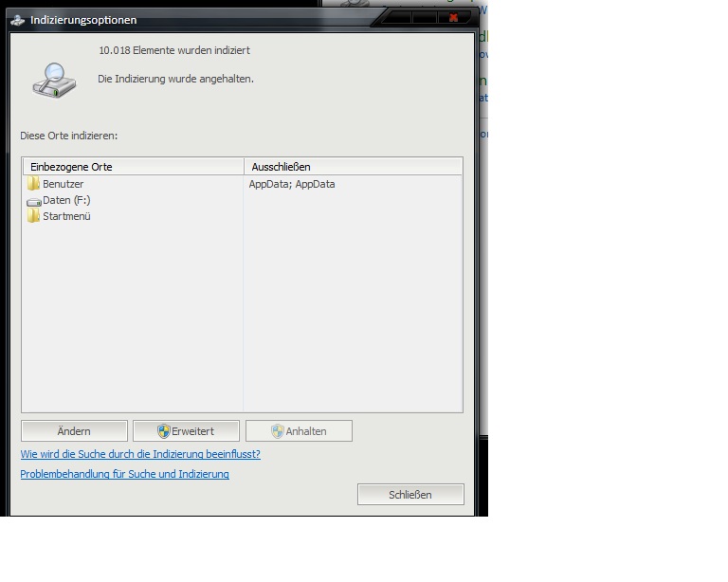Open Problembehandlung für Suche und Indizierung link
The width and height of the screenshot is (728, 582).
point(124,474)
